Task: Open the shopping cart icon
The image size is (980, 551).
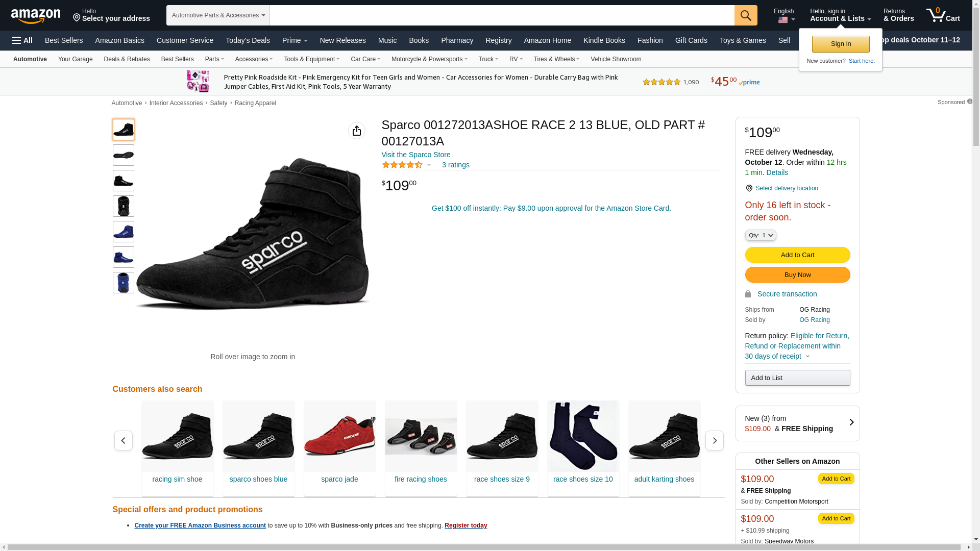Action: [943, 15]
